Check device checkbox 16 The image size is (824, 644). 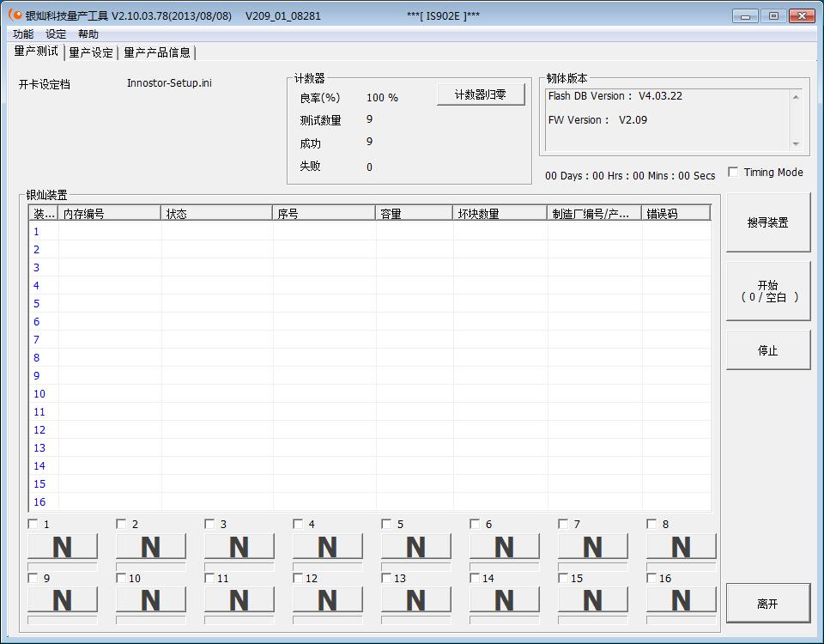click(x=651, y=578)
